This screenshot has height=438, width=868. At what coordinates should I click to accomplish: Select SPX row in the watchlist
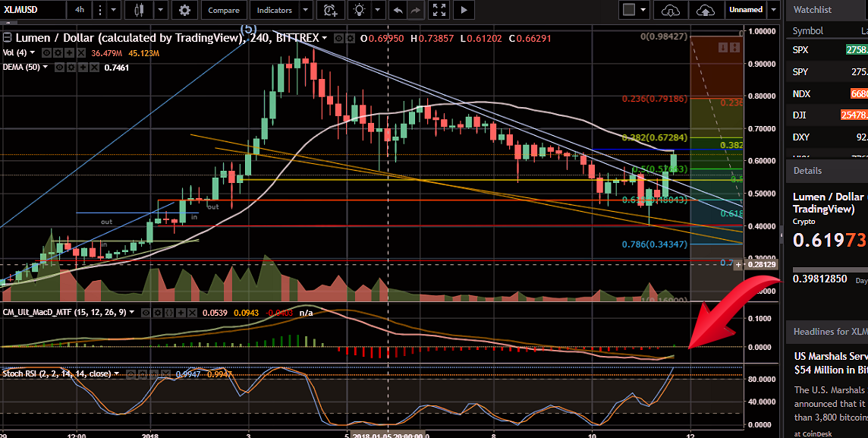827,50
